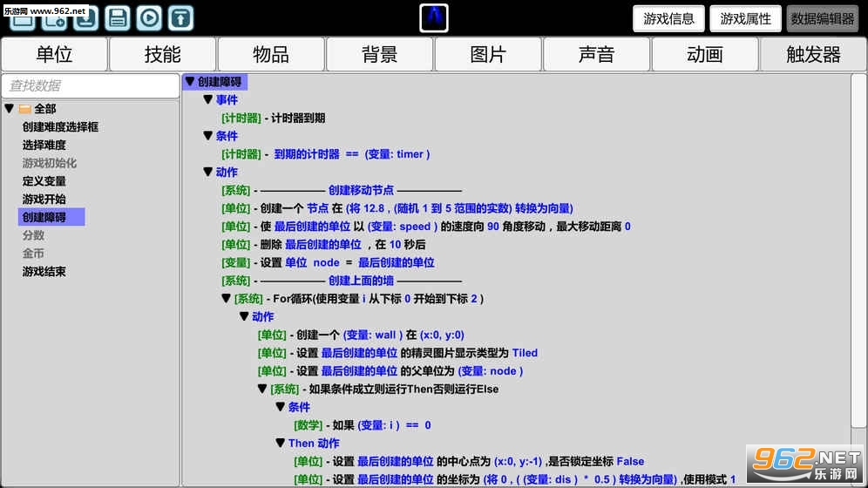Switch to the 技能 tab
This screenshot has height=488, width=868.
[163, 55]
